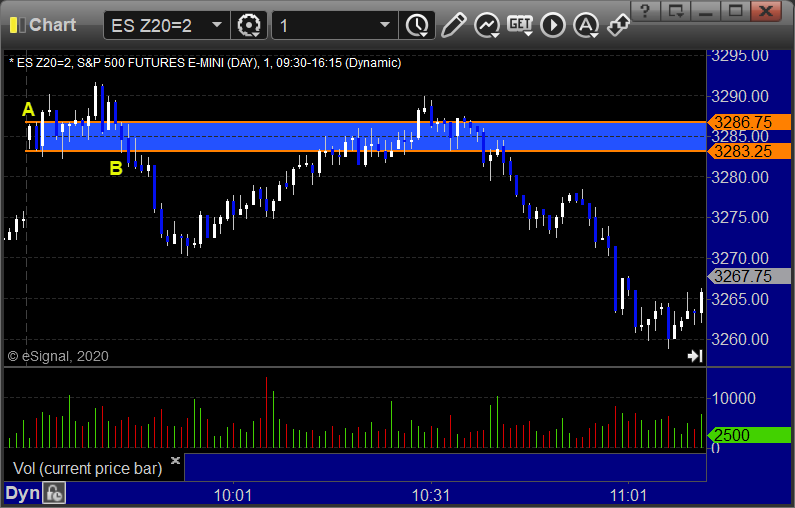Open the time template clock icon
The width and height of the screenshot is (795, 508).
[417, 25]
